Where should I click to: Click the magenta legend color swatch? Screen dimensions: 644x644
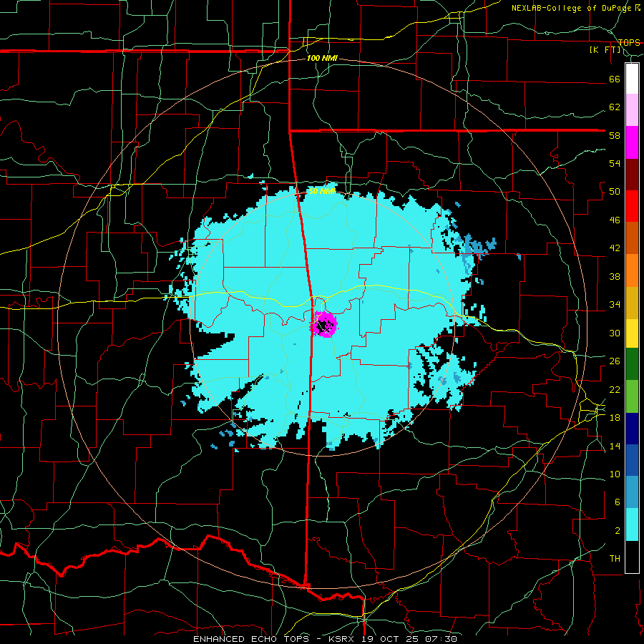[x=632, y=142]
